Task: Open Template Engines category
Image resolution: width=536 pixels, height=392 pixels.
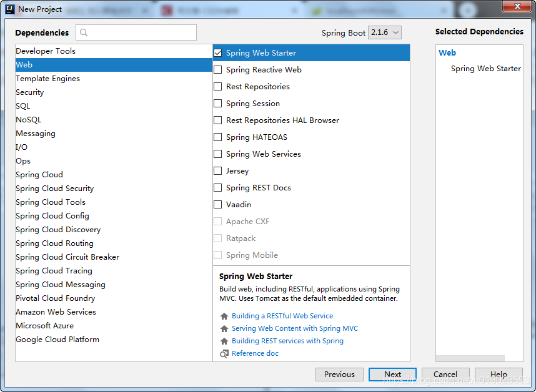Action: [114, 79]
